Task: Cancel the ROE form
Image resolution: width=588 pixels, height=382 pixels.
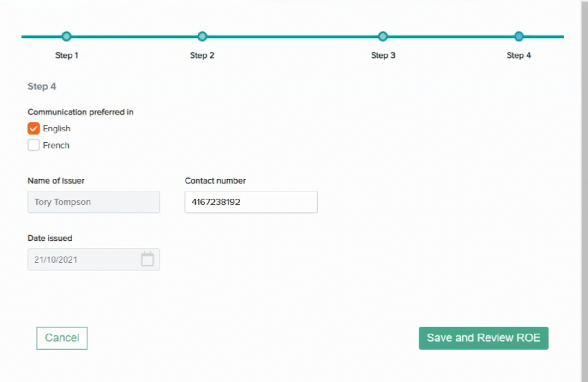Action: pyautogui.click(x=62, y=338)
